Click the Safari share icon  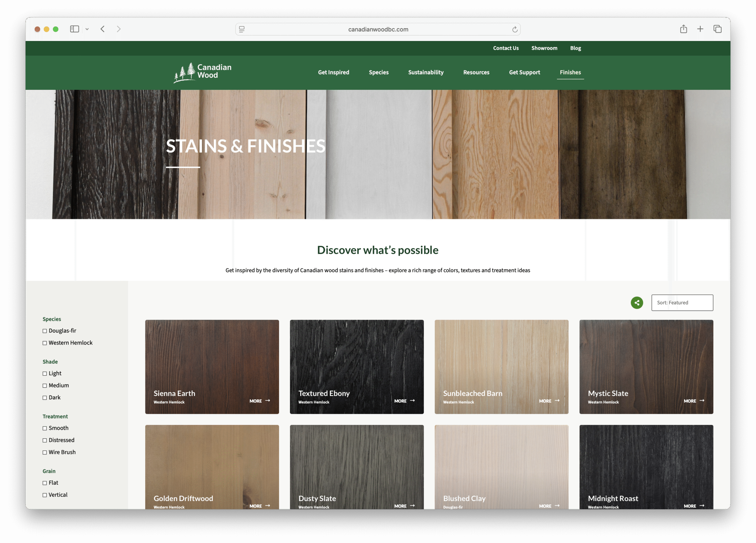tap(683, 29)
